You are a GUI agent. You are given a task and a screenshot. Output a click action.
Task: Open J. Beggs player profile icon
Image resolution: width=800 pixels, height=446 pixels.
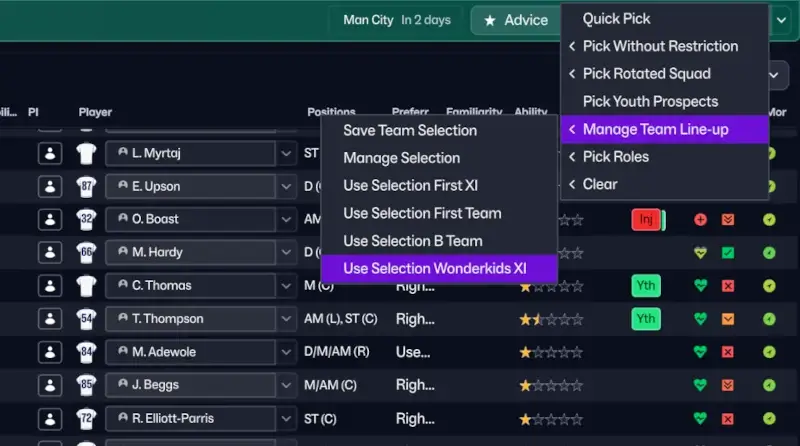[x=50, y=385]
